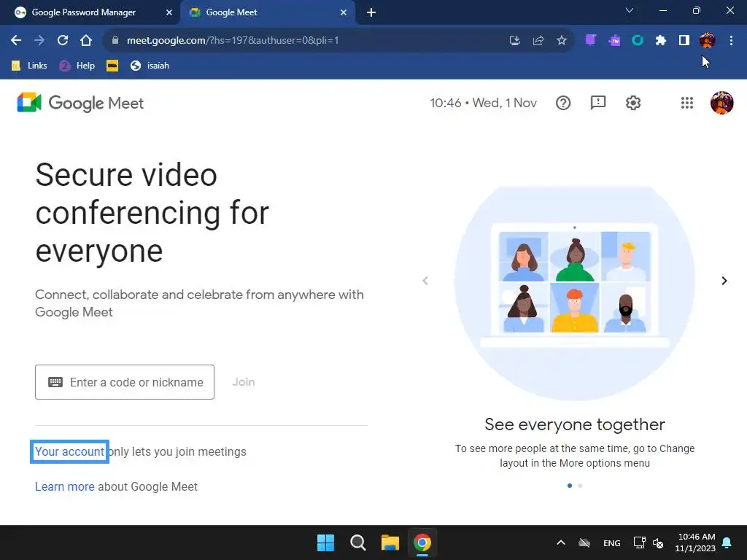Open the OneDrive cloud tray icon
The width and height of the screenshot is (747, 560).
[x=584, y=542]
